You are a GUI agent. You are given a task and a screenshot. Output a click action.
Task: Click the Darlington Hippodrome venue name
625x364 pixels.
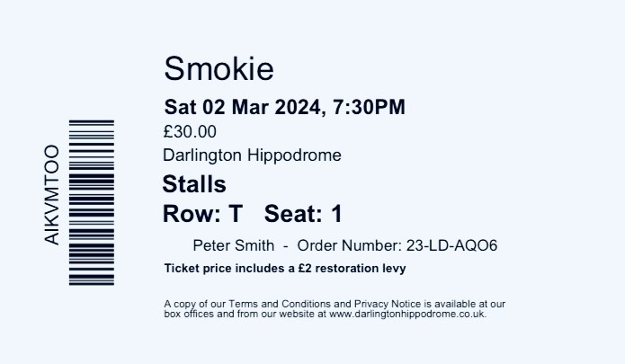(x=252, y=155)
